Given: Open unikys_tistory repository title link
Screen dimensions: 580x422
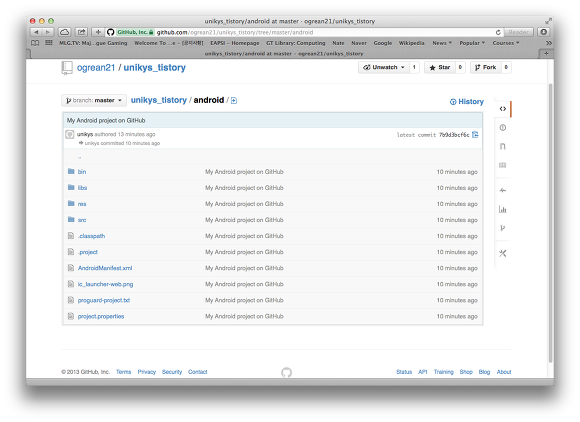Looking at the screenshot, I should [155, 68].
